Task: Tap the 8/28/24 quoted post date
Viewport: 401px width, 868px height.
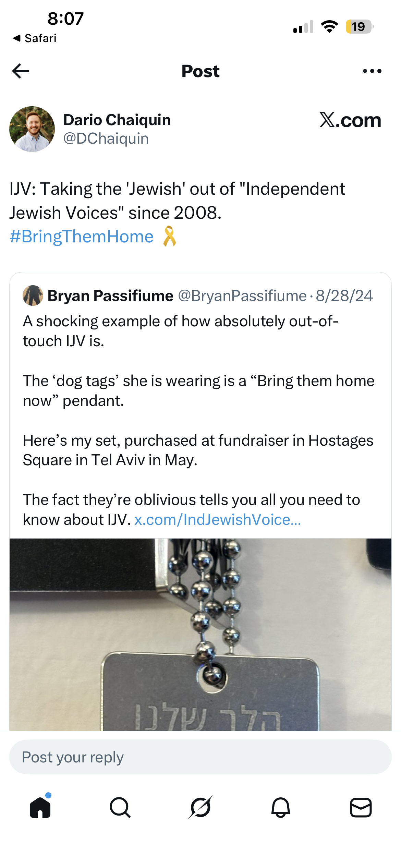Action: coord(344,296)
